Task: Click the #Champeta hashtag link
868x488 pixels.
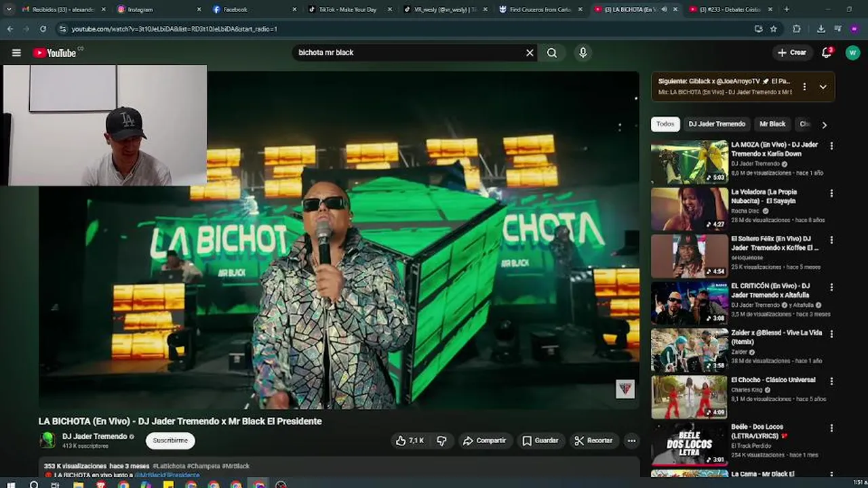Action: (203, 466)
